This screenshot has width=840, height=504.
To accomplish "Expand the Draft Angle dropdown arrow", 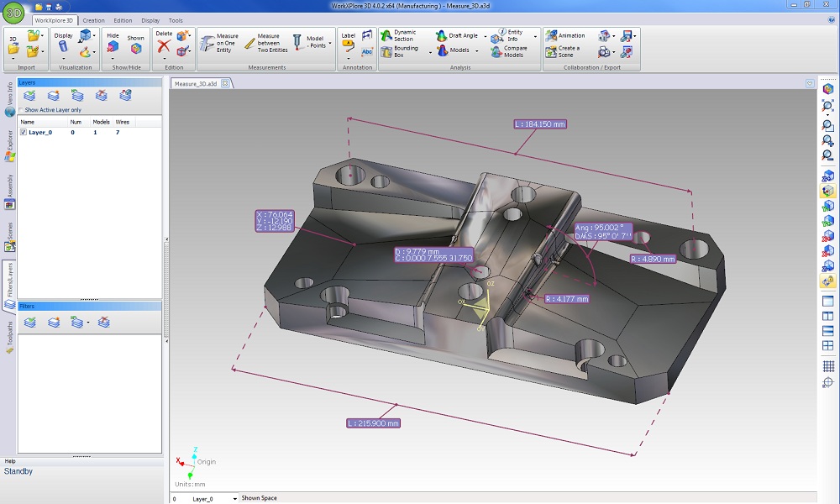I will pyautogui.click(x=486, y=36).
